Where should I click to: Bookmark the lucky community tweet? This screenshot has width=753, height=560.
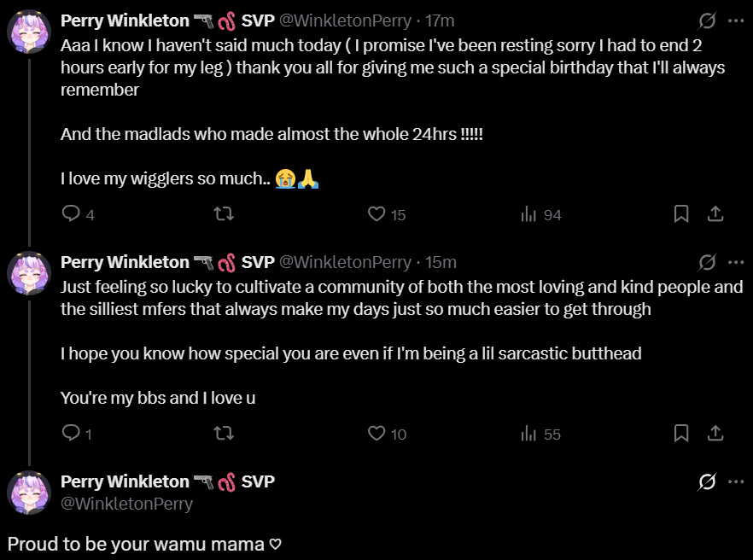coord(681,434)
